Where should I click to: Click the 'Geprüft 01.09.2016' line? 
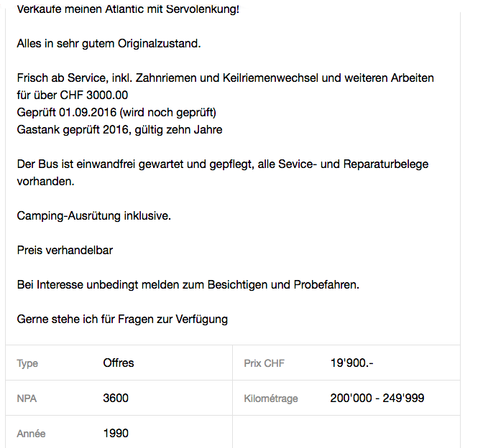116,112
